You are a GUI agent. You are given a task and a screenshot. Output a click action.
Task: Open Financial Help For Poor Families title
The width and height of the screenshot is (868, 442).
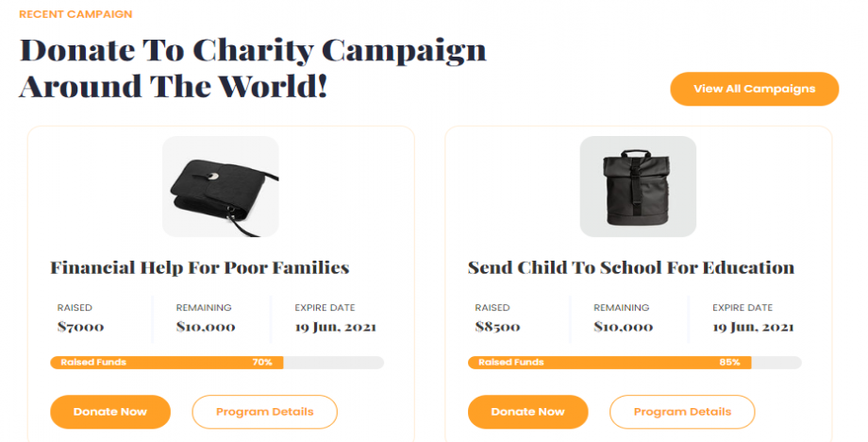click(199, 268)
